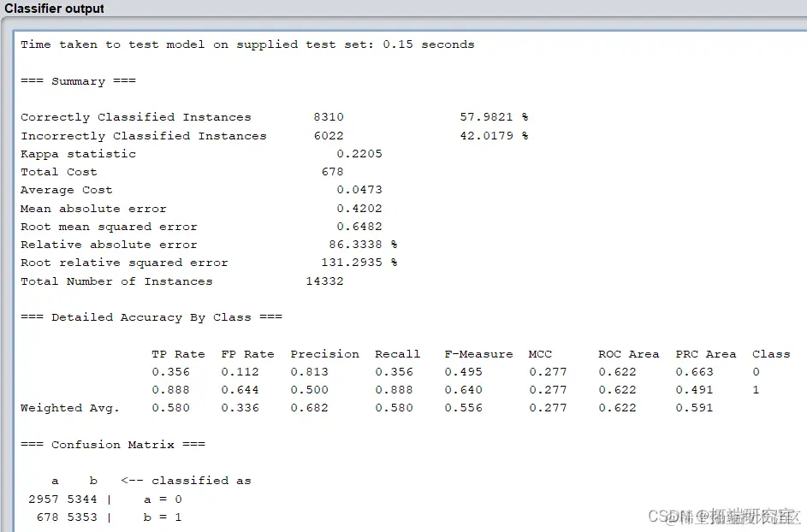Click the class 1 Precision 0.500

309,390
